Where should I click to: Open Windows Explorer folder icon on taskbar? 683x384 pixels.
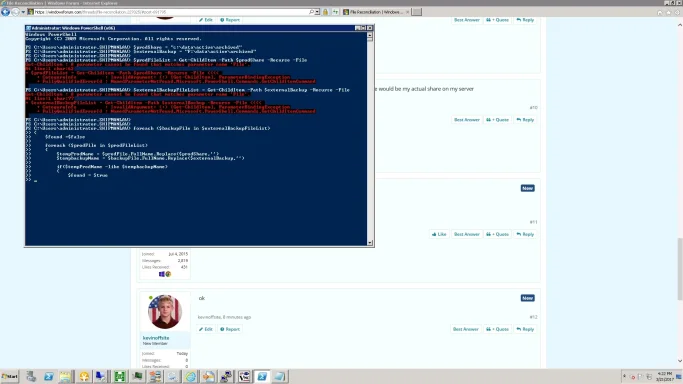66,377
